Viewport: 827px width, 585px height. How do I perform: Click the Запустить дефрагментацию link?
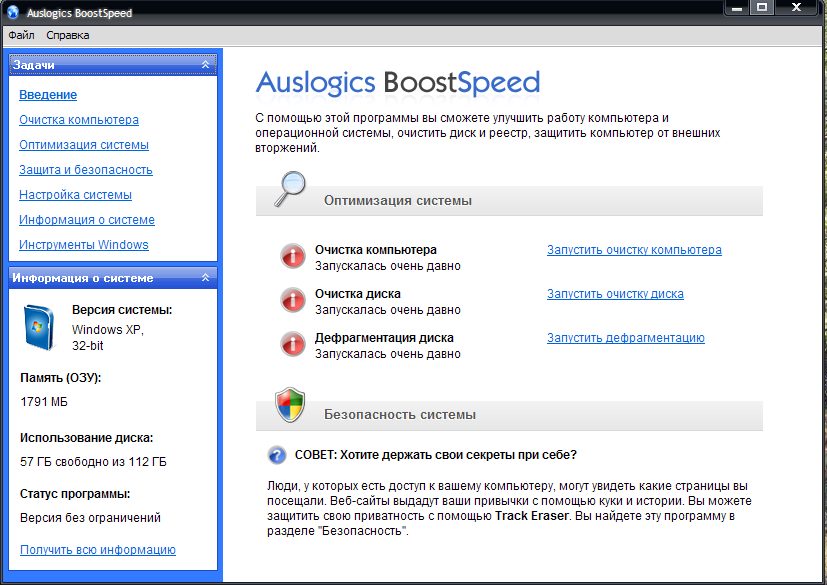pyautogui.click(x=625, y=338)
